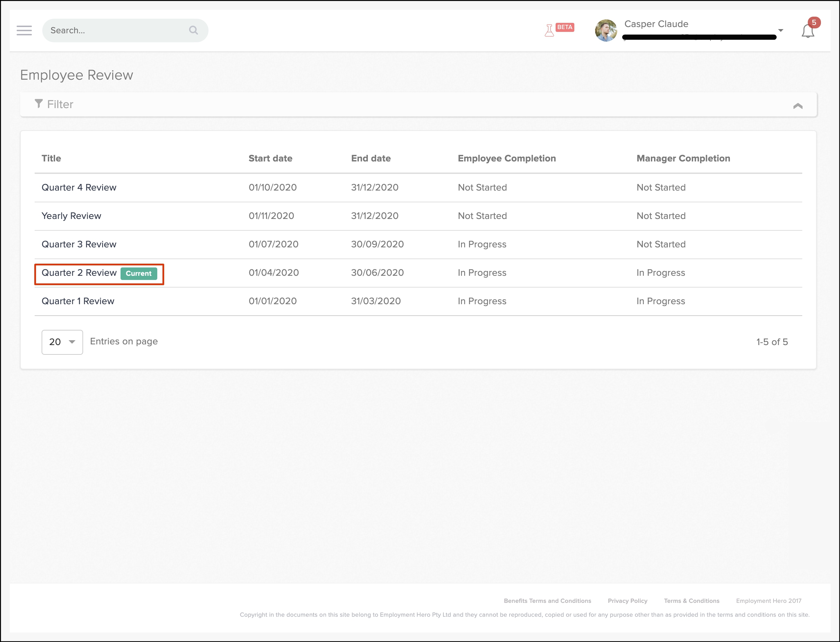Click Manager Completion column header
This screenshot has width=840, height=642.
point(683,158)
